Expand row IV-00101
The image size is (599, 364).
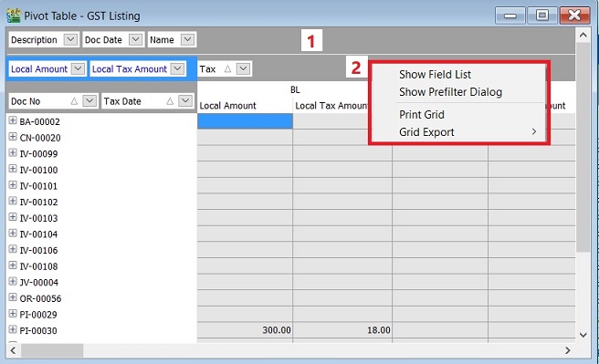click(x=13, y=184)
